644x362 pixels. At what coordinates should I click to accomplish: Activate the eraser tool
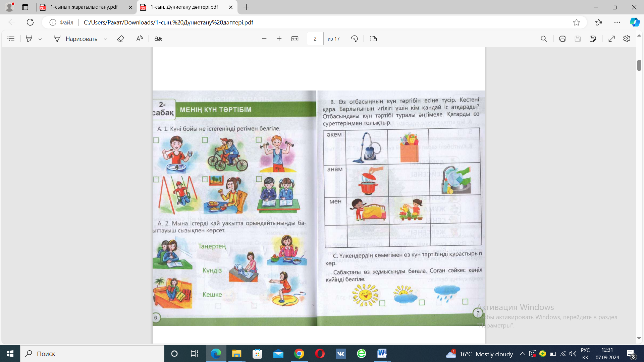(x=120, y=39)
